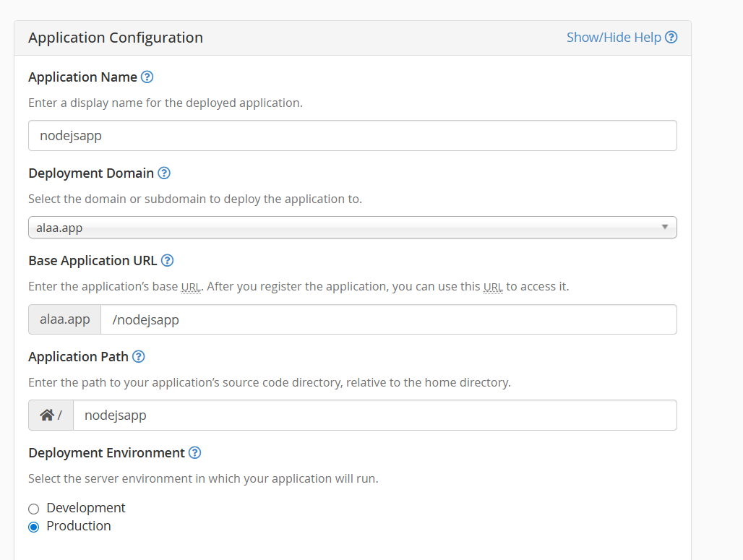This screenshot has height=560, width=743.
Task: Select the Development environment radio button
Action: (33, 508)
